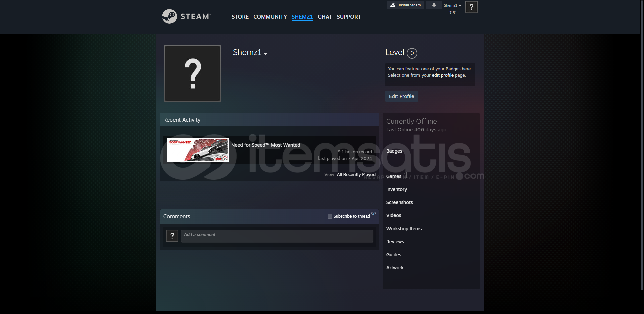Click the account avatar in the header

click(x=472, y=7)
